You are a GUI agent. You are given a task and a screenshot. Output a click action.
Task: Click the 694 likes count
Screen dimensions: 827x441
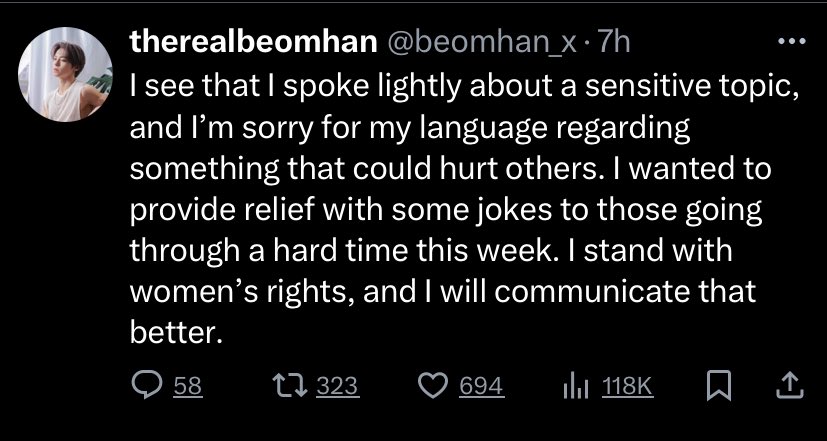[481, 385]
